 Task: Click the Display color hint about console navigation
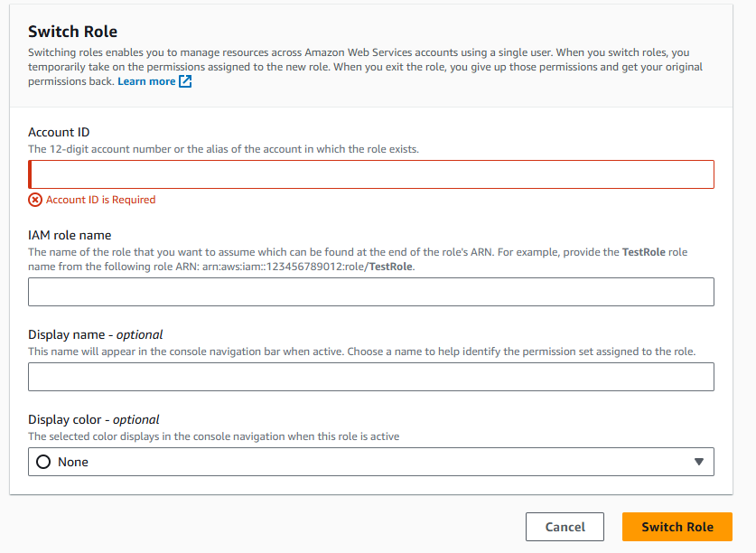pos(213,436)
